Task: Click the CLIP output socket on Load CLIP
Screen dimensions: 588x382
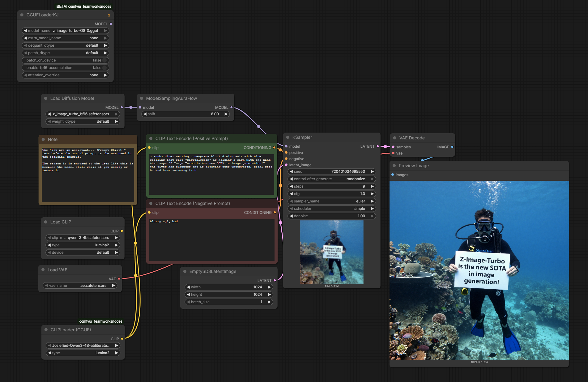Action: [122, 231]
